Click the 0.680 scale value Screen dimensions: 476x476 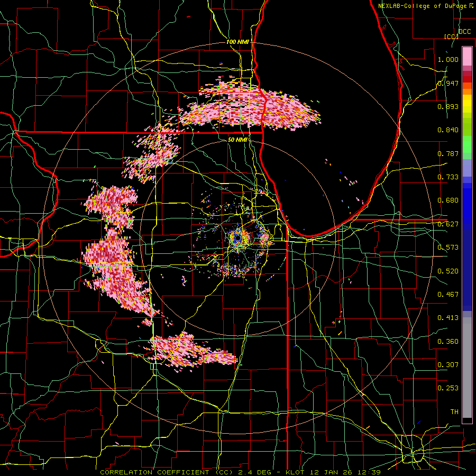pyautogui.click(x=448, y=200)
